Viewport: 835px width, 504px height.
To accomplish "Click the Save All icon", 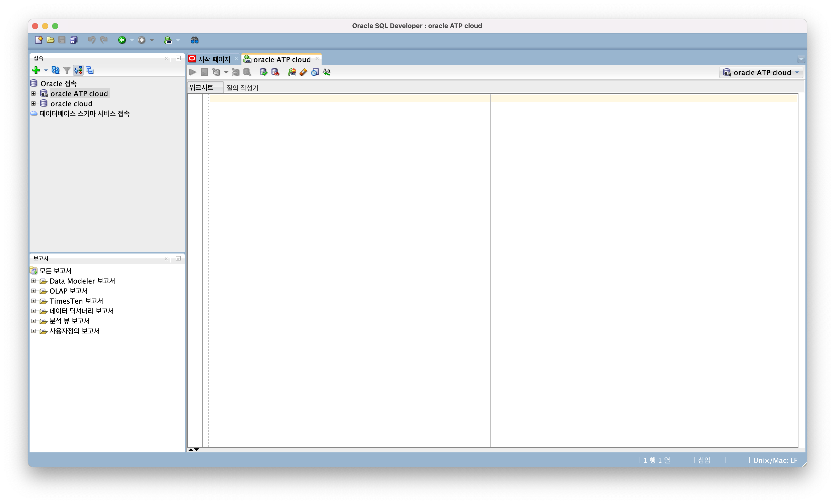I will [x=74, y=40].
